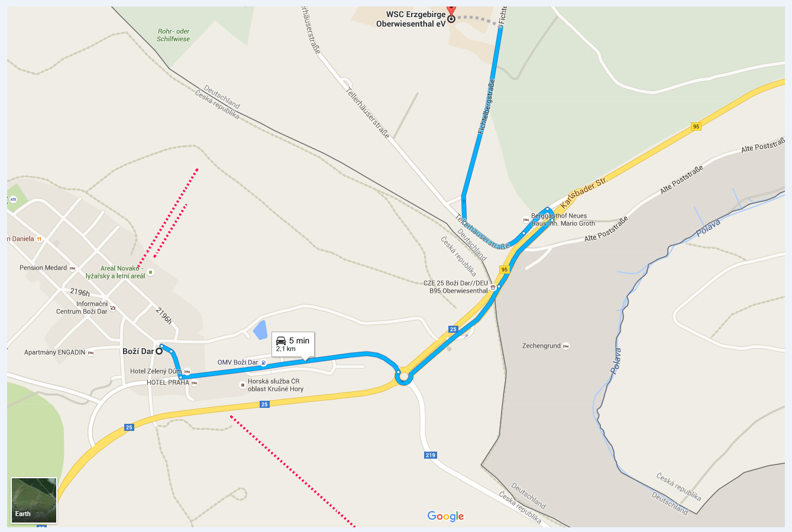Click the Zechengrund lodging icon
This screenshot has height=532, width=792.
click(x=566, y=346)
